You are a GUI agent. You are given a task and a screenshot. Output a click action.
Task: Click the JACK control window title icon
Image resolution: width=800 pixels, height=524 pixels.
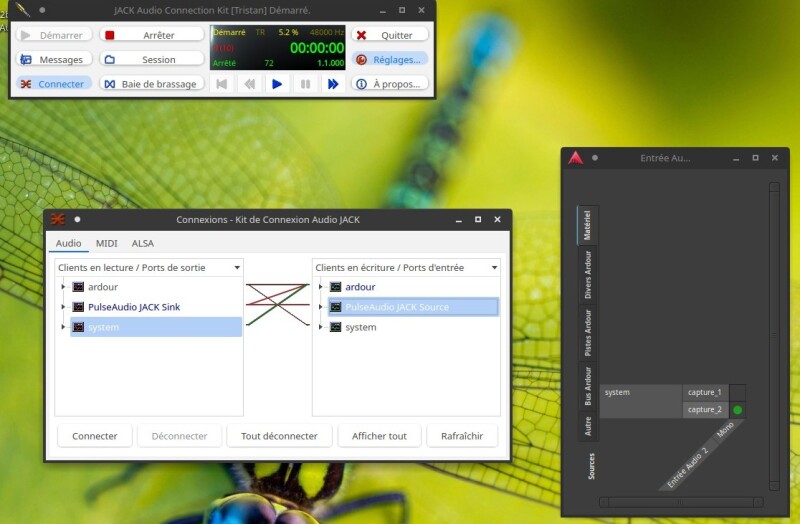pos(22,10)
